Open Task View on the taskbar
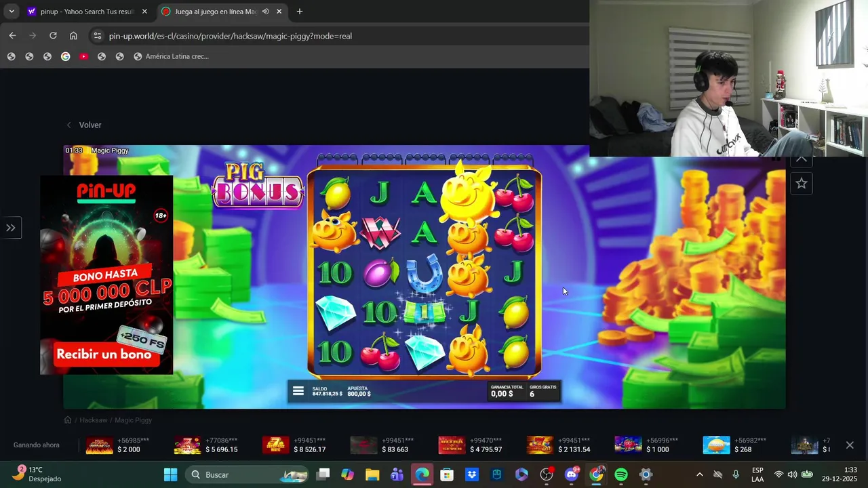Screen dimensions: 868x488 tap(323, 474)
